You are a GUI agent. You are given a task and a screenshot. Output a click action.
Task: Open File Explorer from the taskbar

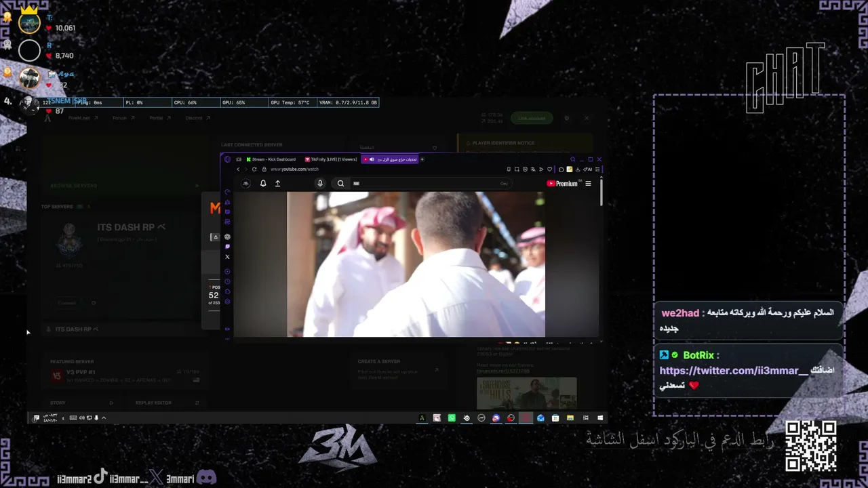point(570,418)
